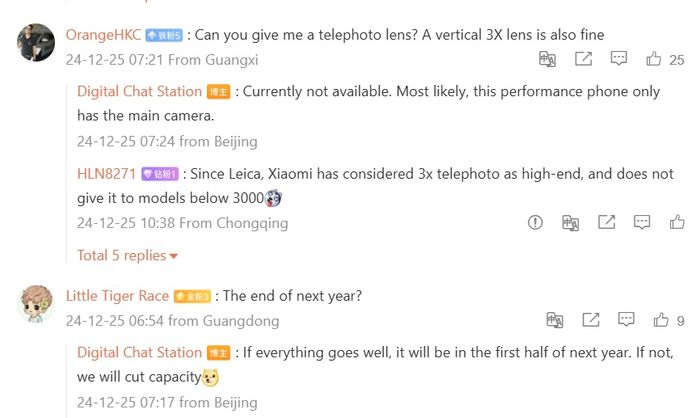Give a thumbs up to HLN8271's reply
Screen dimensions: 700x418
pyautogui.click(x=677, y=222)
